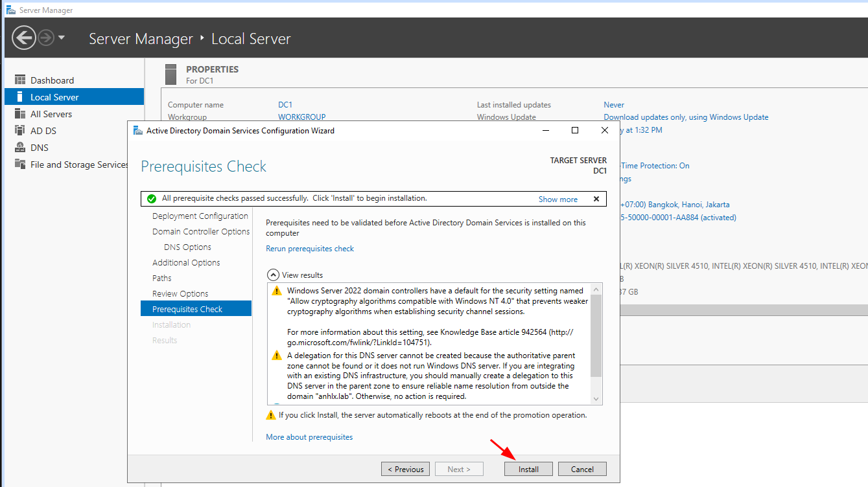Go to the Review Options step
The height and width of the screenshot is (487, 868).
point(180,294)
